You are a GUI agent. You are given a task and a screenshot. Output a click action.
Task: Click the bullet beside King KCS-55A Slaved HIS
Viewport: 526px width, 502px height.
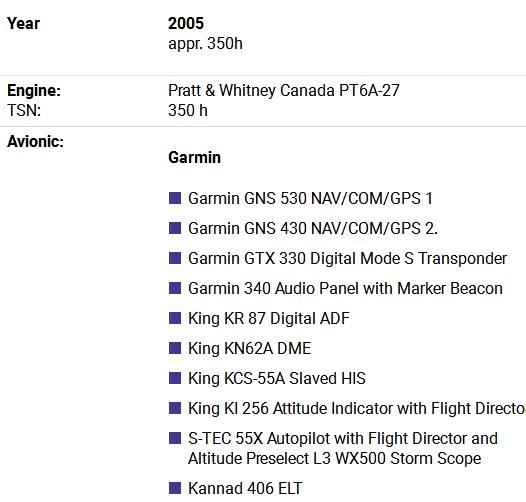coord(175,378)
